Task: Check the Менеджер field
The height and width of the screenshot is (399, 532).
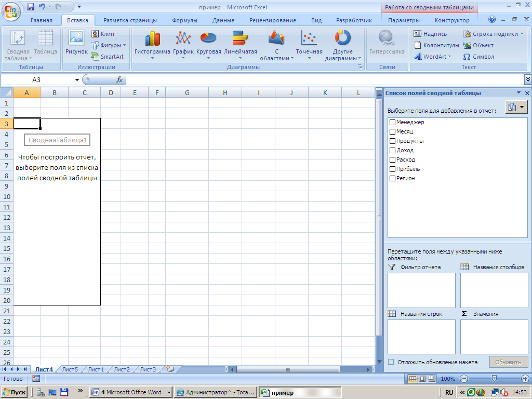Action: point(393,122)
